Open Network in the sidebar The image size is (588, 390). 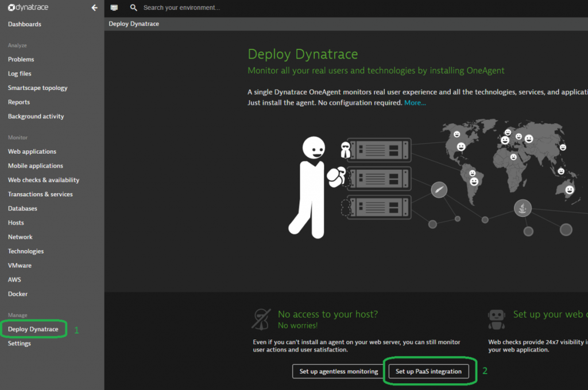tap(20, 237)
